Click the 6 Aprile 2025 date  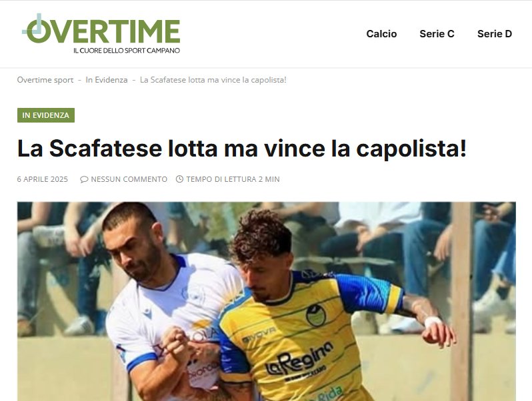tap(43, 179)
